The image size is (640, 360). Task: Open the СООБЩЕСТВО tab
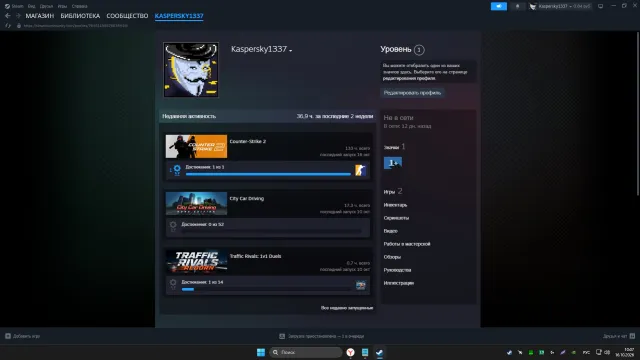(127, 16)
